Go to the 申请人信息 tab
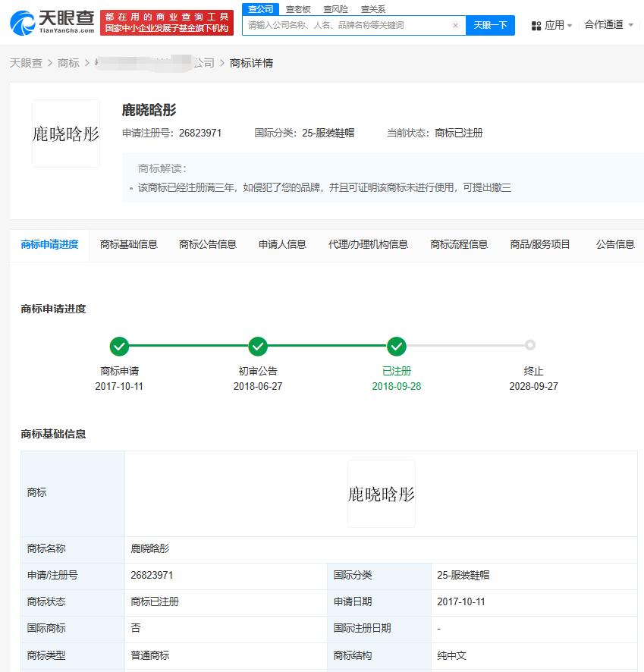Image resolution: width=644 pixels, height=672 pixels. pos(282,244)
